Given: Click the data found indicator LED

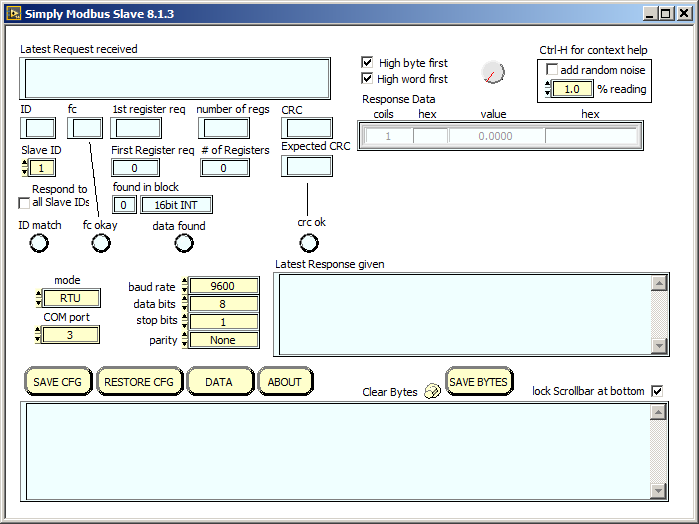Looking at the screenshot, I should (184, 243).
